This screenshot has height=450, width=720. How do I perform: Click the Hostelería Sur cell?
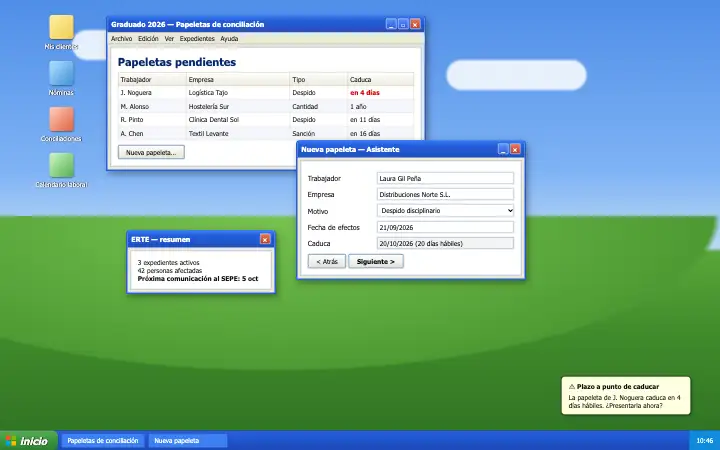[x=238, y=107]
